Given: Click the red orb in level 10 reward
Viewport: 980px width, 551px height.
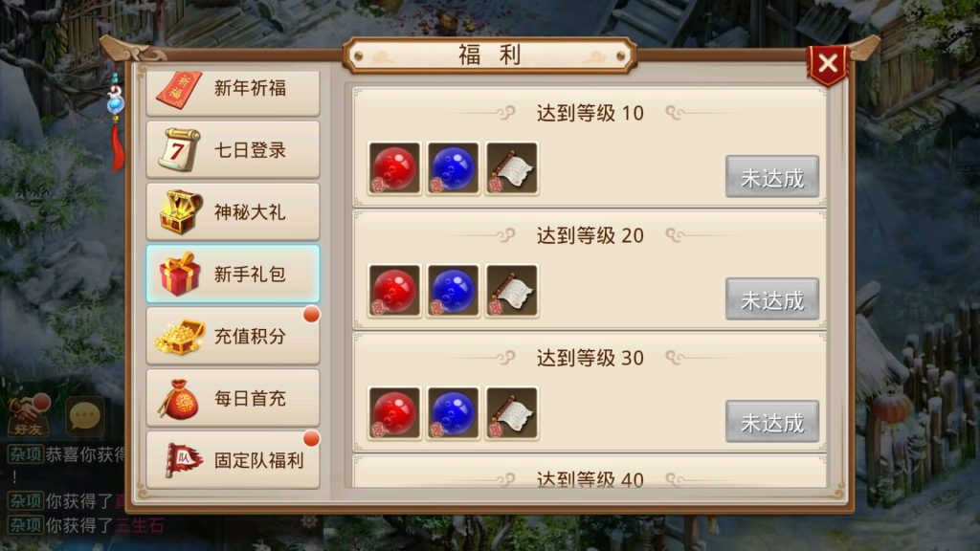Looking at the screenshot, I should click(x=393, y=168).
